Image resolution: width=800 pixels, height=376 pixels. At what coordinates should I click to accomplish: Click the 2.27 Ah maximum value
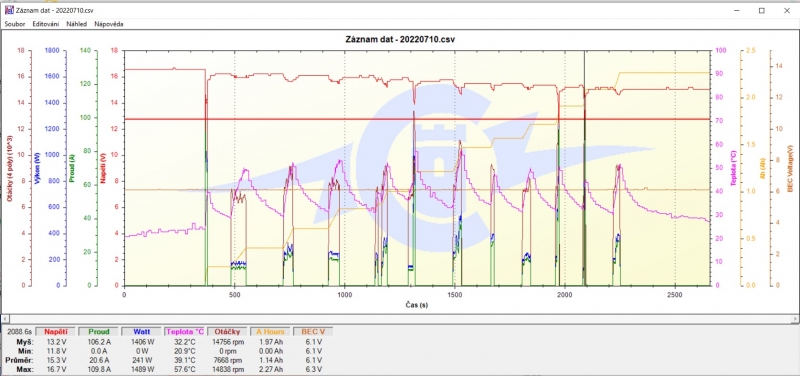[271, 369]
